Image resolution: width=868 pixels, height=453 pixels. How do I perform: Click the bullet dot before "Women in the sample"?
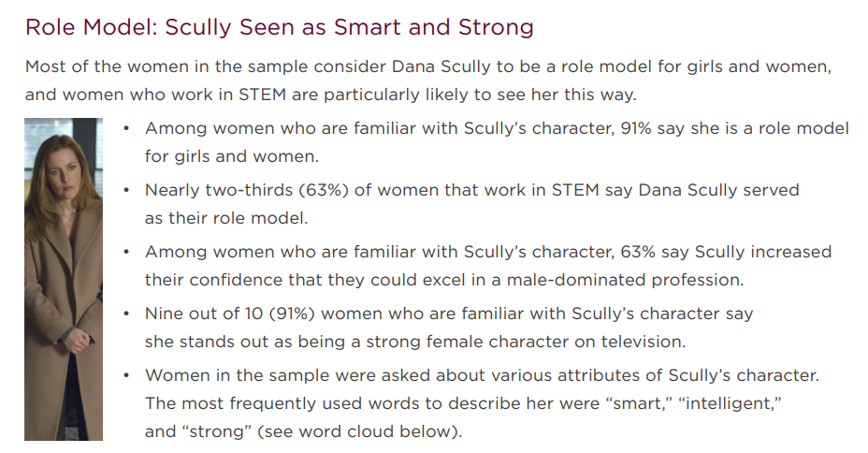tap(127, 375)
